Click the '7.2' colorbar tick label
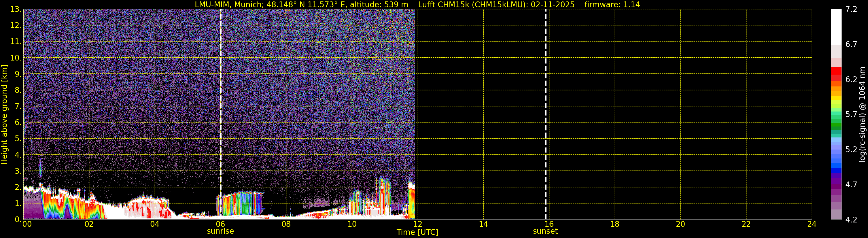Screen dimensions: 868x238 pos(851,10)
